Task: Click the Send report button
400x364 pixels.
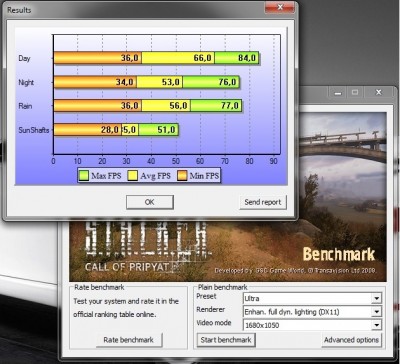Action: 263,202
